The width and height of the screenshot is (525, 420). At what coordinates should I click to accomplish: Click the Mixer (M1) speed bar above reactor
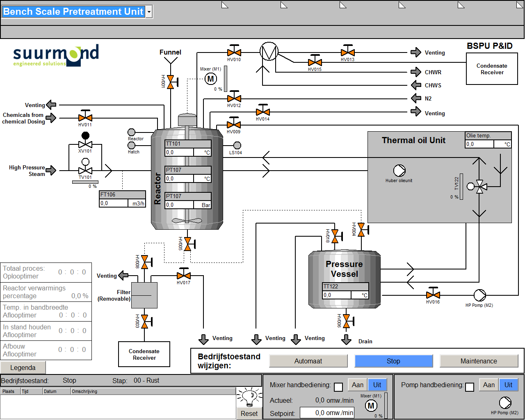tap(226, 79)
